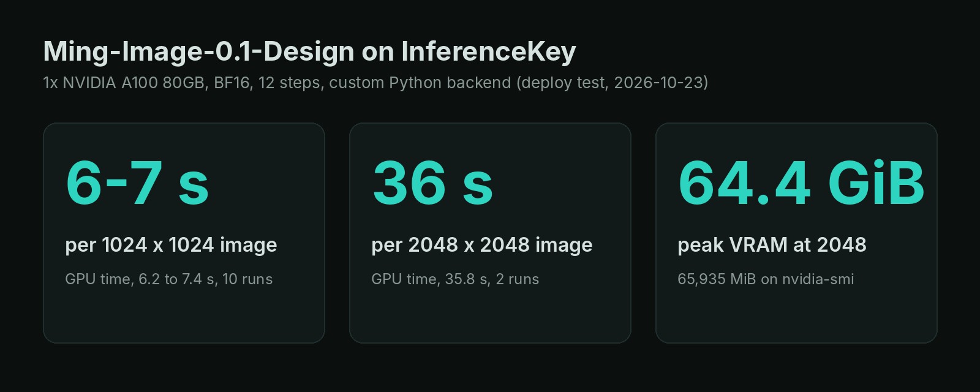Click the large "64.4 GiB" value

801,183
